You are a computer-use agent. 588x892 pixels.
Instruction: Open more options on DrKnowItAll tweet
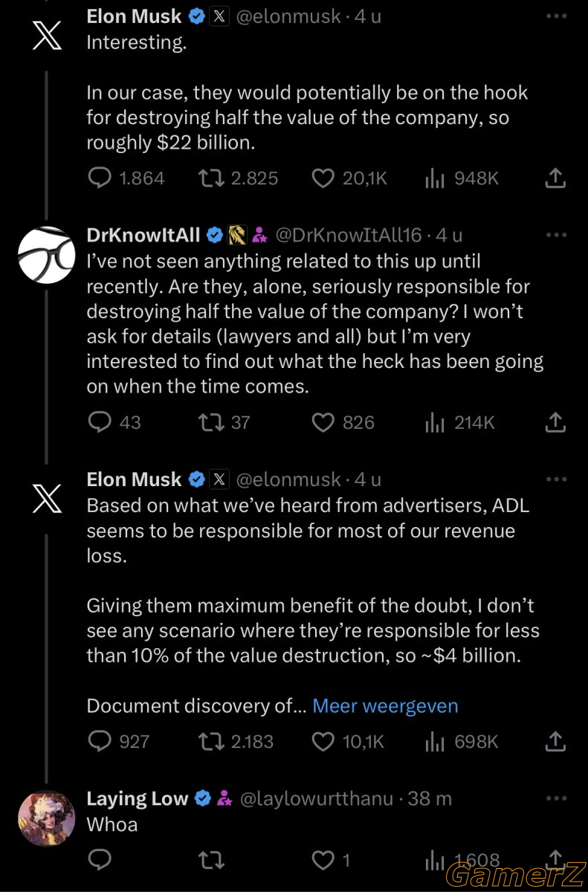coord(556,235)
